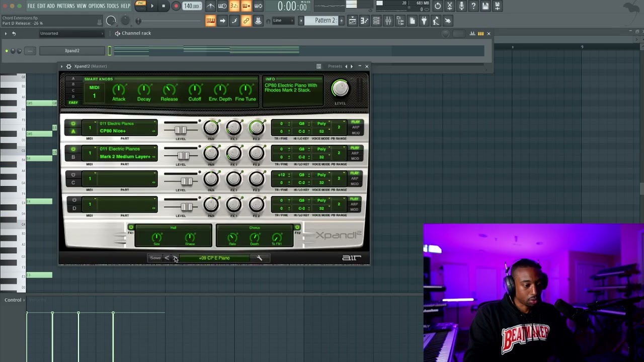This screenshot has height=362, width=644.
Task: Go to previous Xpand!2 preset
Action: coord(167,258)
